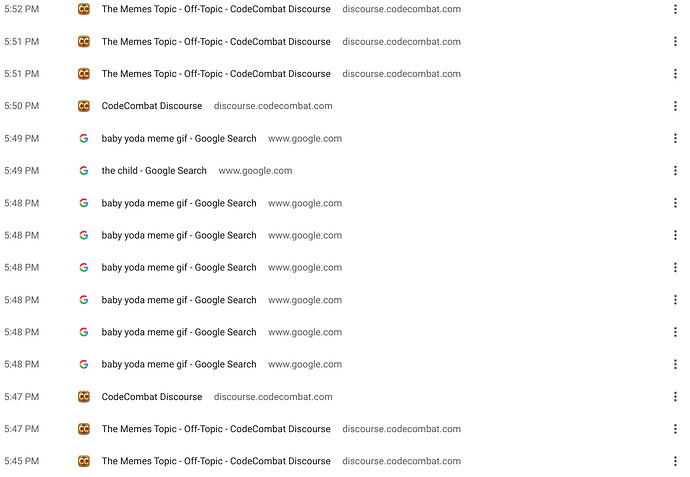Click favicon of 5:47 PM Memes Topic entry
This screenshot has height=477, width=690.
tap(84, 429)
